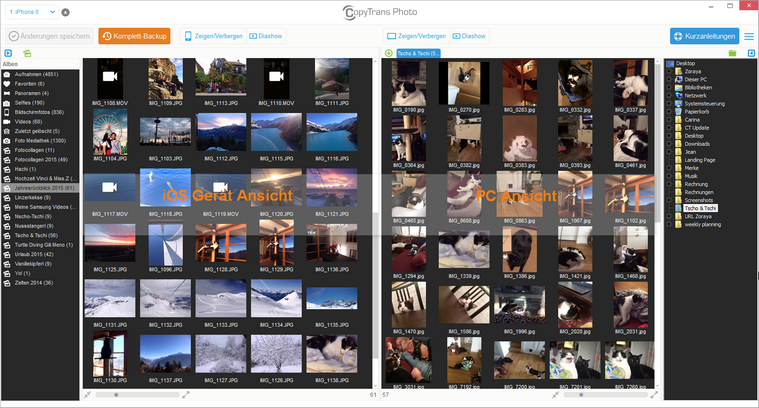Click the Papierkorb recycle bin icon
This screenshot has height=408, width=759.
[x=678, y=111]
